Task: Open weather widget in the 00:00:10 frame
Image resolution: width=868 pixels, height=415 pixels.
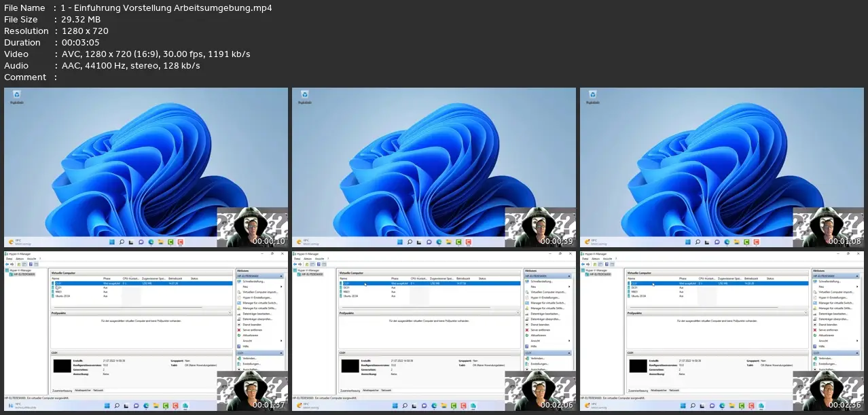Action: pos(20,242)
